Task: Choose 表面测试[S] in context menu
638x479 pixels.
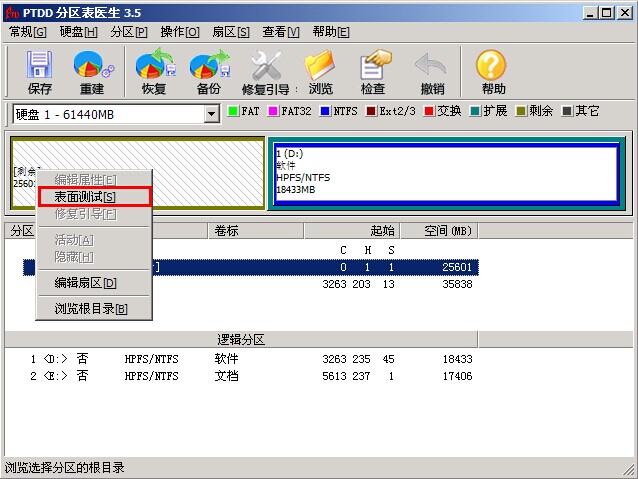Action: tap(94, 197)
